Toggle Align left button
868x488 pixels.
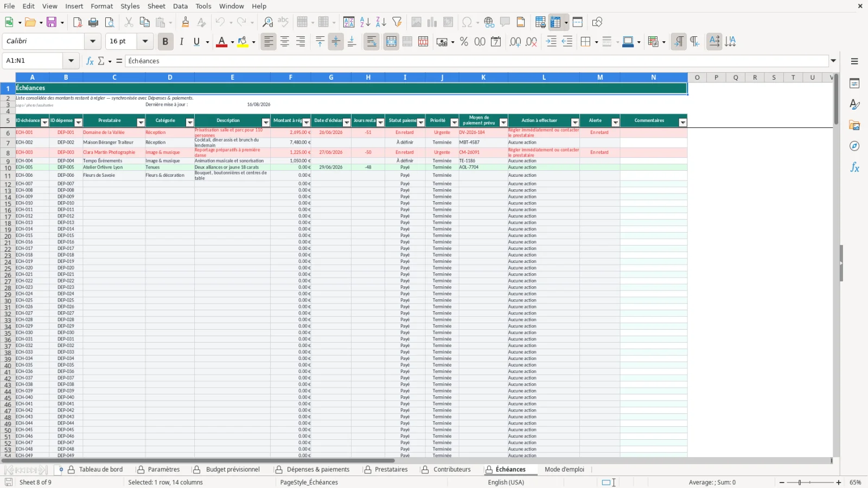[269, 42]
